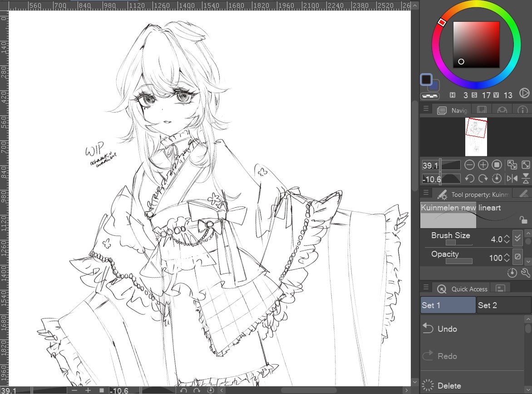
Task: Reset tool properties to initial settings
Action: click(x=512, y=272)
